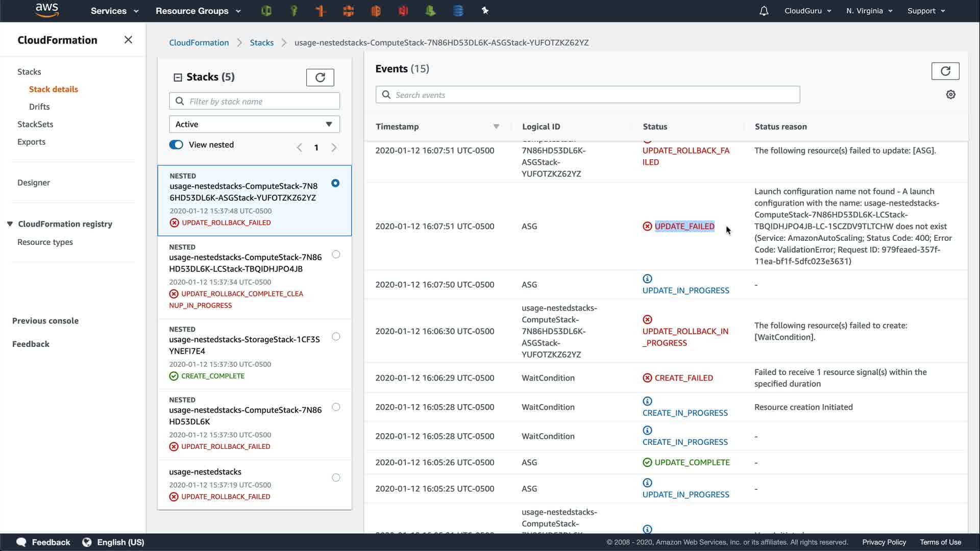The image size is (980, 551).
Task: Open the N. Virginia region menu
Action: 869,11
